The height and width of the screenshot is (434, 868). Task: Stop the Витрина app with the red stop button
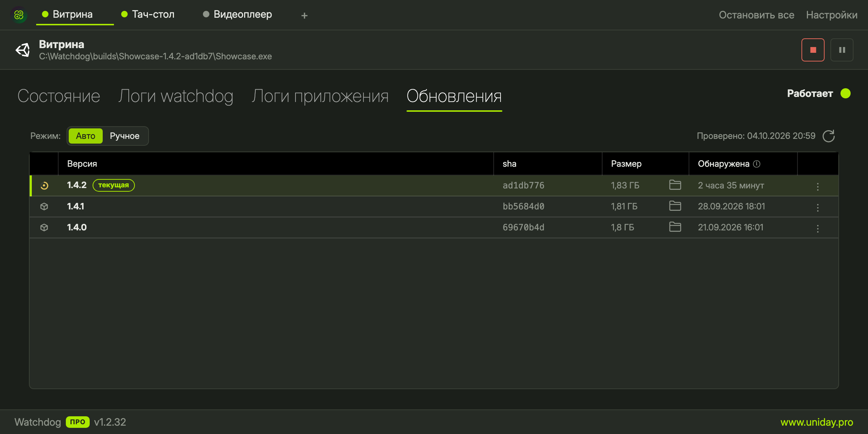point(813,50)
